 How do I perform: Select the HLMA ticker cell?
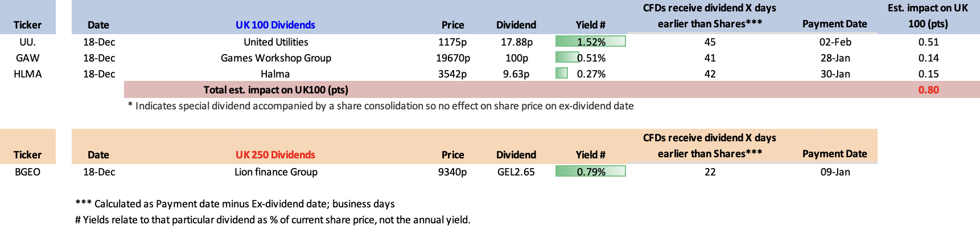(x=27, y=74)
